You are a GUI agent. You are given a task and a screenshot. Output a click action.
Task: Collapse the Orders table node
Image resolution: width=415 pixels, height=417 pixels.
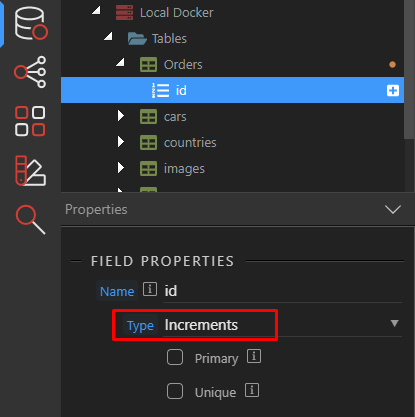(x=121, y=62)
